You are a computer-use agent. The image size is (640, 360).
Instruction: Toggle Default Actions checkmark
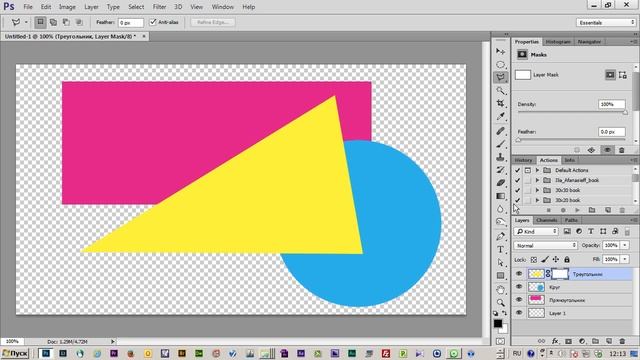[518, 170]
